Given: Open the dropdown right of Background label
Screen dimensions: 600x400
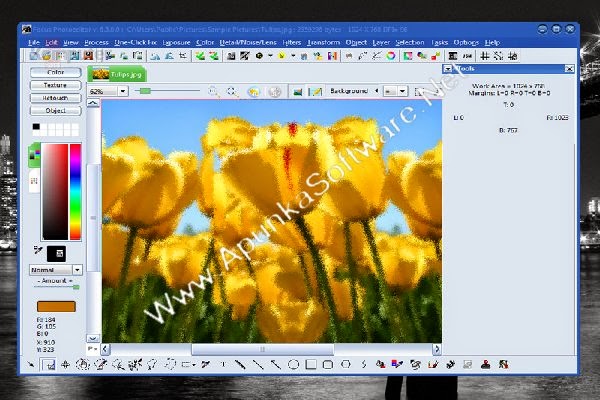Looking at the screenshot, I should pyautogui.click(x=402, y=91).
